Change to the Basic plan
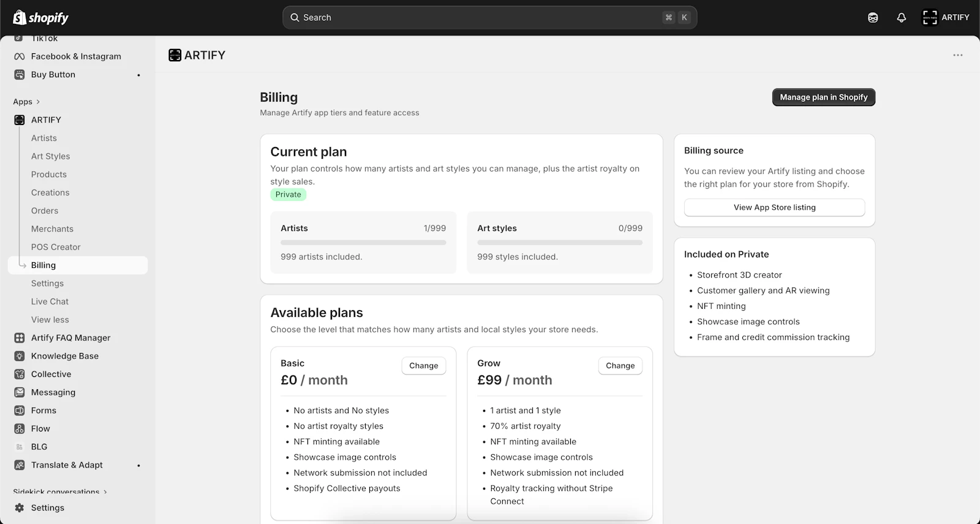The image size is (980, 524). [x=424, y=366]
